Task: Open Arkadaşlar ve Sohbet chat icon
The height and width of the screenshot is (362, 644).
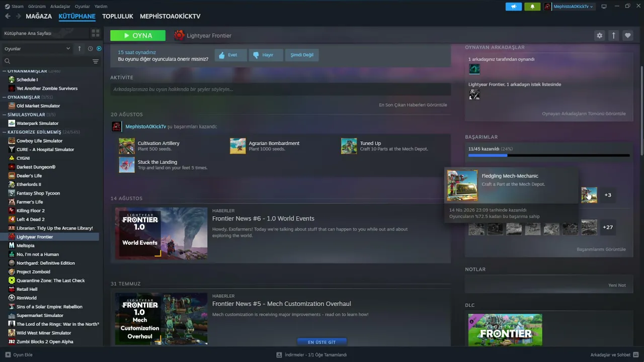Action: click(x=636, y=354)
